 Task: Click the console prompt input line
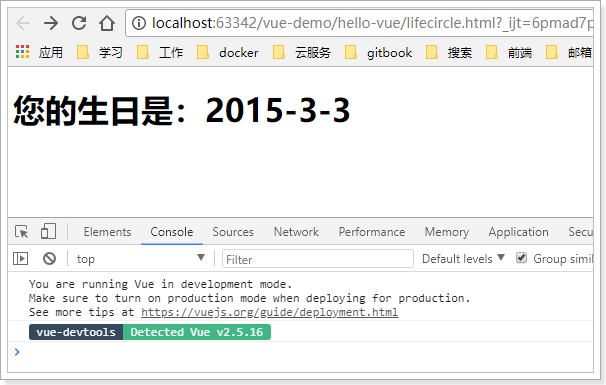point(301,352)
